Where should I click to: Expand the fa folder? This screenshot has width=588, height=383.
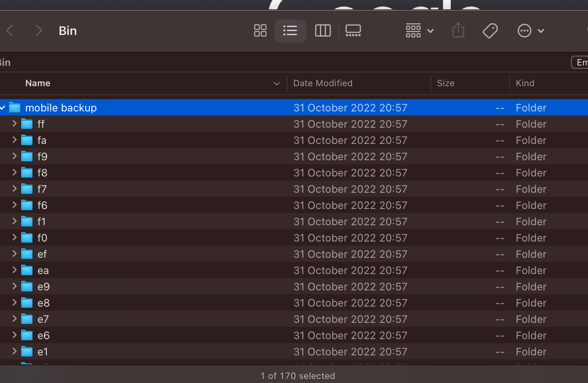point(15,140)
